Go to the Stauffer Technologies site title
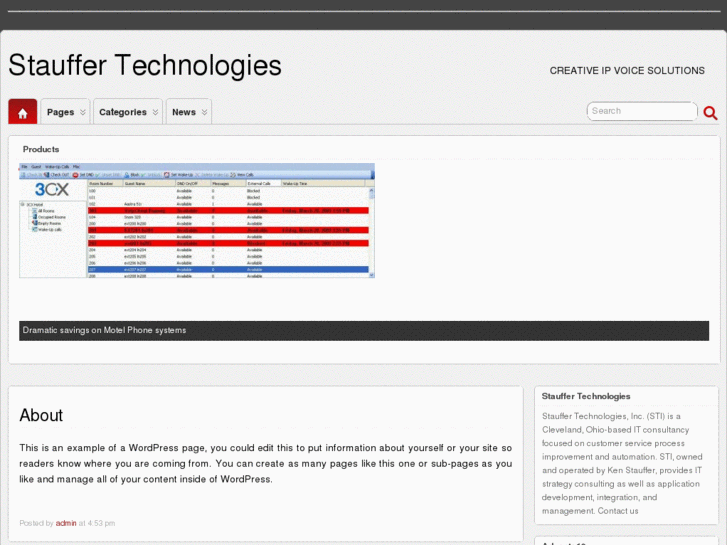Image resolution: width=727 pixels, height=545 pixels. click(145, 65)
